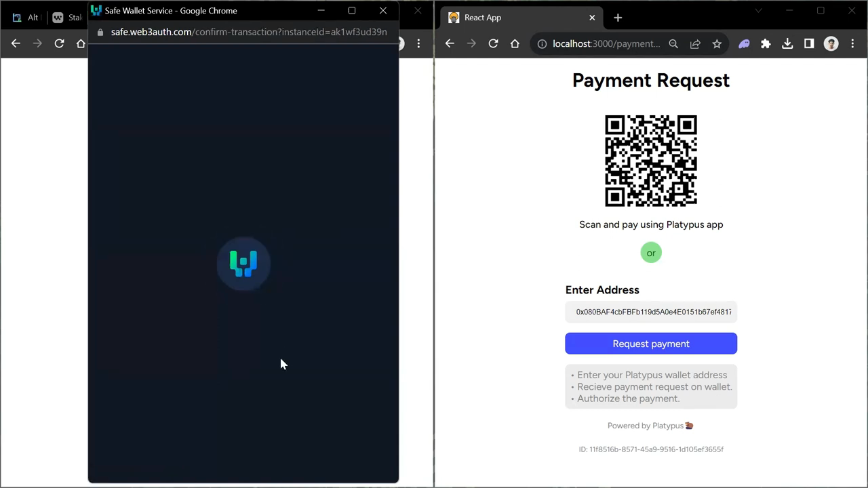The height and width of the screenshot is (488, 868).
Task: Go forward in React App browser window
Action: pos(471,43)
